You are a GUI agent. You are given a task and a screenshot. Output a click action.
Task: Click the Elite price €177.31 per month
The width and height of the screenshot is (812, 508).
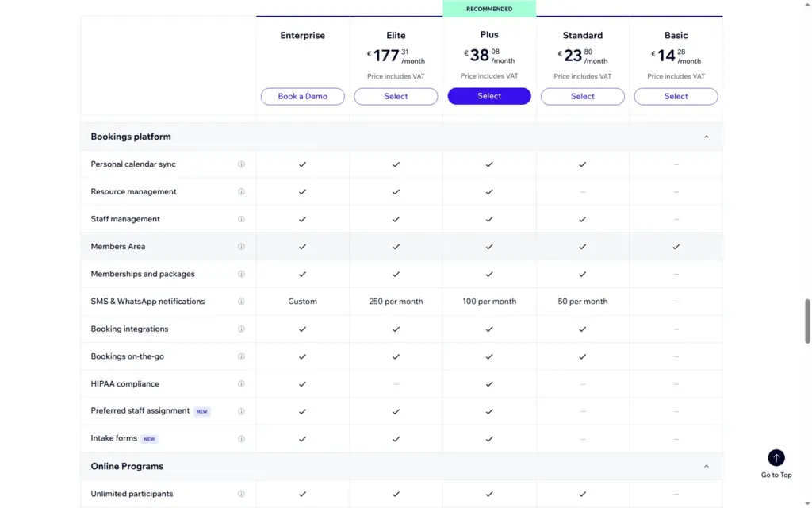pos(396,56)
